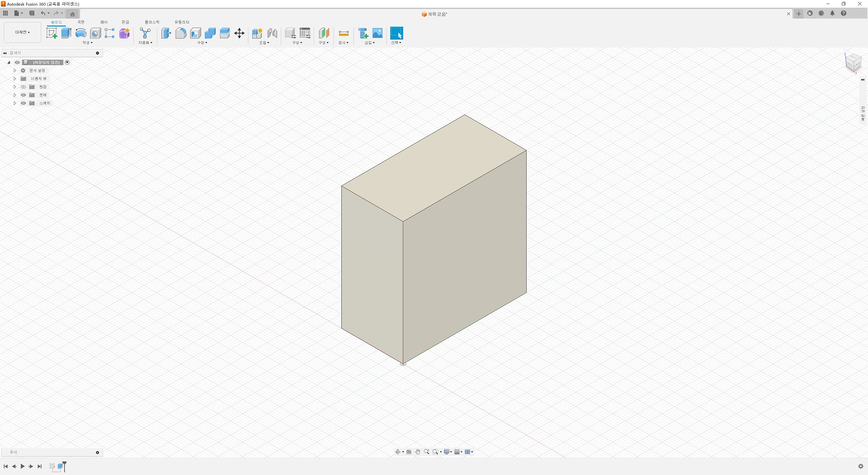Image resolution: width=868 pixels, height=475 pixels.
Task: Select the Fillet tool
Action: point(181,33)
